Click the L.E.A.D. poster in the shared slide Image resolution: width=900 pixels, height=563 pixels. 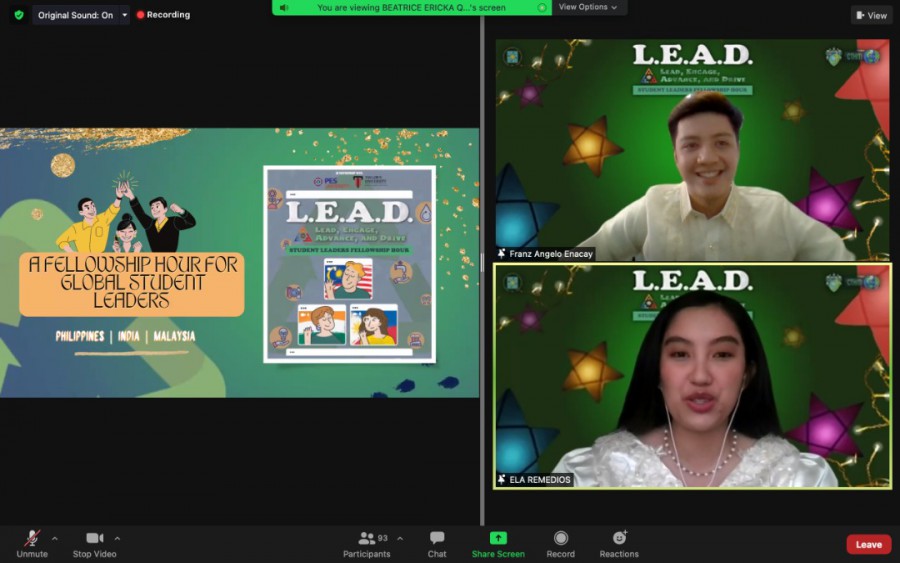(x=350, y=264)
